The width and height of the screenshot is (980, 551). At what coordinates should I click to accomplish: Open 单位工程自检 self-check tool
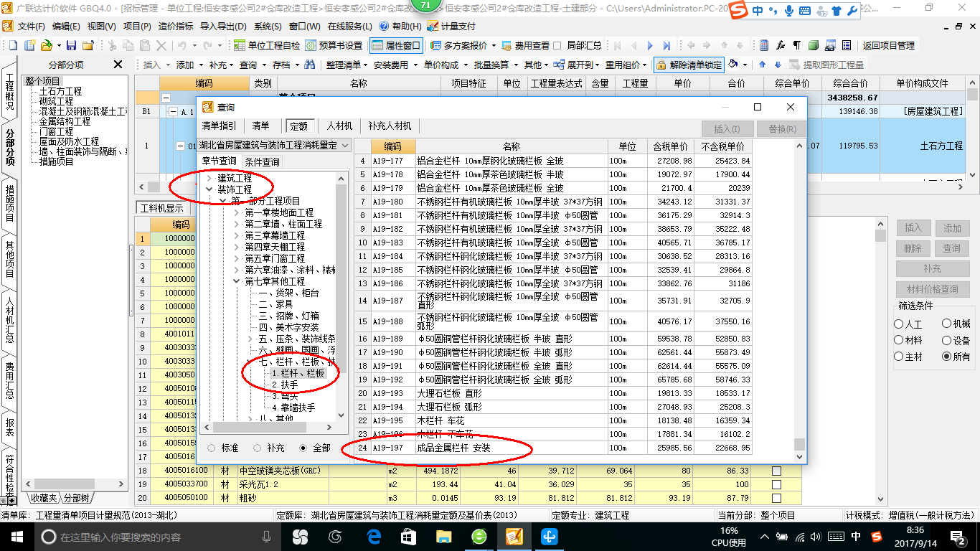click(x=267, y=45)
